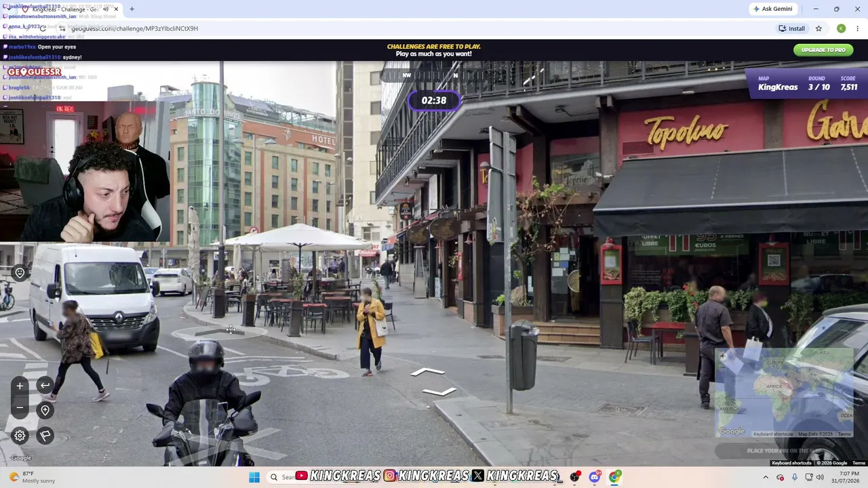Open the GeoGuessr settings gear

[x=20, y=436]
